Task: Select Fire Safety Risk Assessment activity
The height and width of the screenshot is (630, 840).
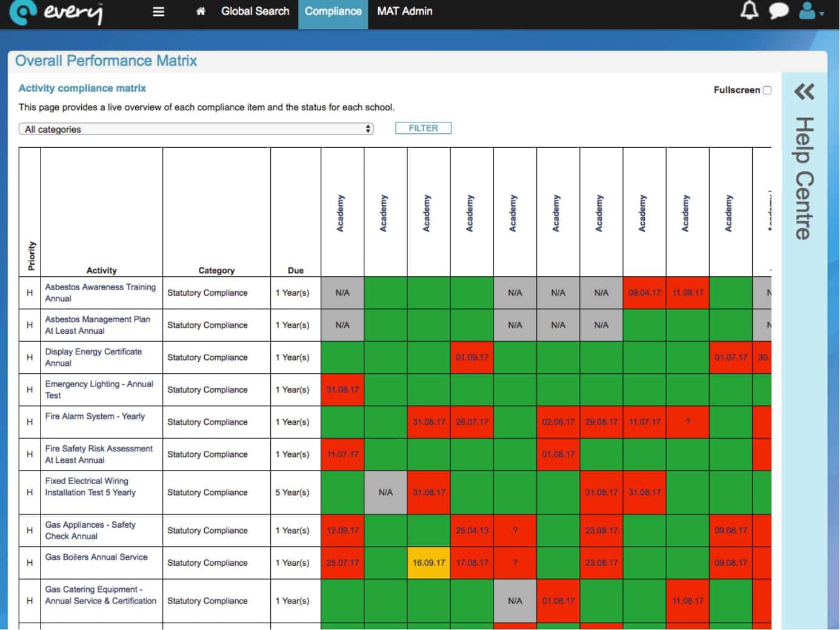Action: coord(99,454)
